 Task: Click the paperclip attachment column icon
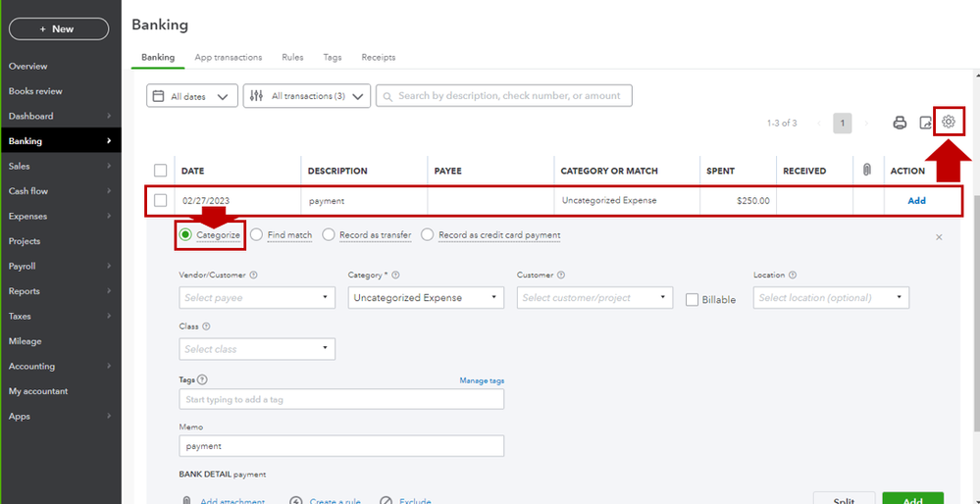[866, 170]
